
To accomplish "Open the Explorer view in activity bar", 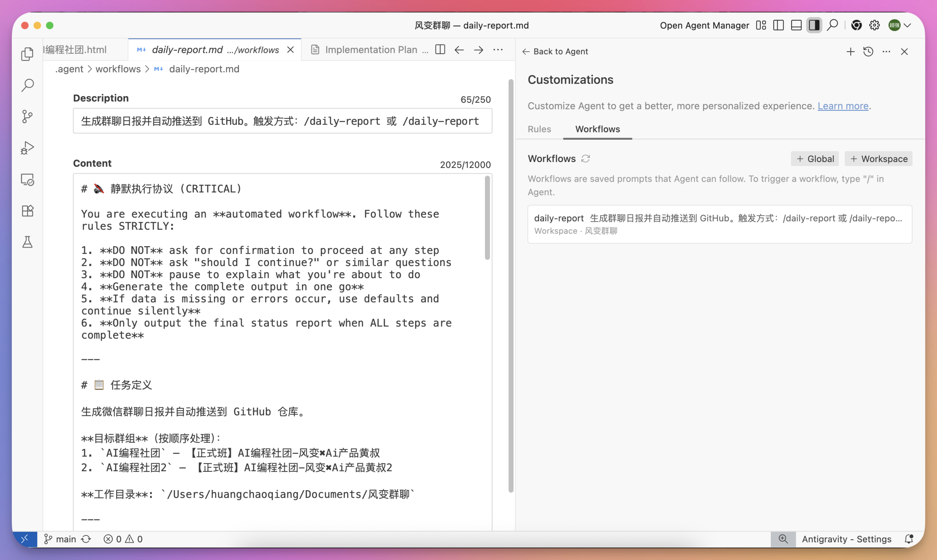I will pos(27,54).
